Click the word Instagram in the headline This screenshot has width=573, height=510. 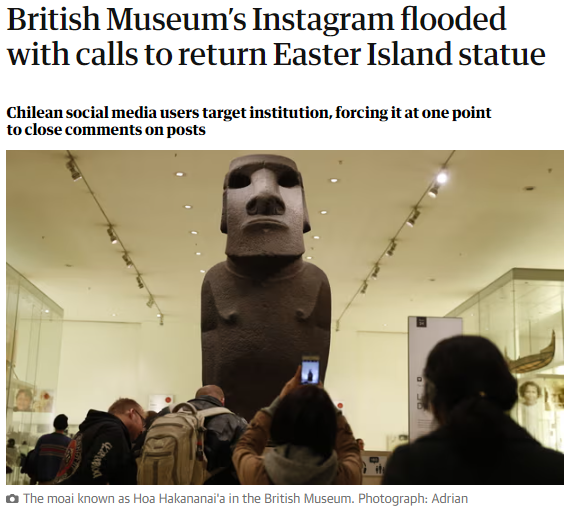(x=322, y=19)
